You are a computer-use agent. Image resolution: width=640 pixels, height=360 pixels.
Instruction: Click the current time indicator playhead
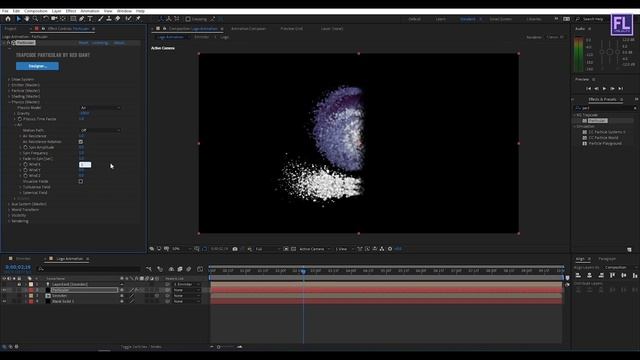[x=303, y=271]
